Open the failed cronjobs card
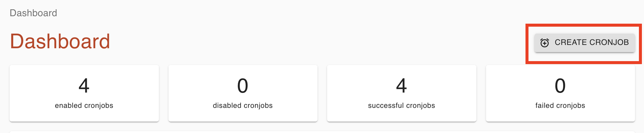This screenshot has height=133, width=644. pyautogui.click(x=560, y=93)
